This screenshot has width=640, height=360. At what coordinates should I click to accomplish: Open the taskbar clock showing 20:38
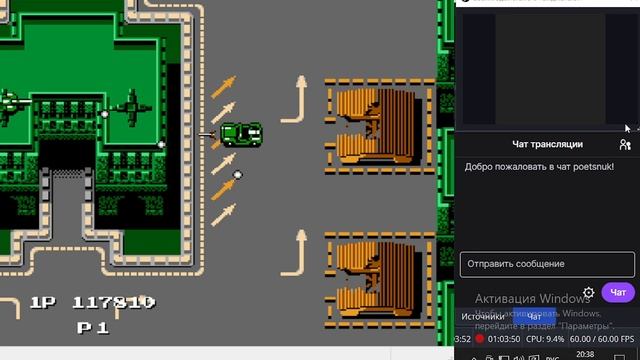click(585, 355)
